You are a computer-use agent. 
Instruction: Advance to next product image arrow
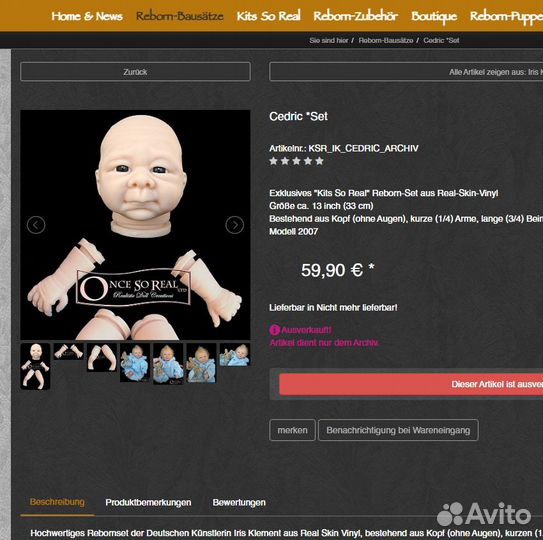coord(235,225)
